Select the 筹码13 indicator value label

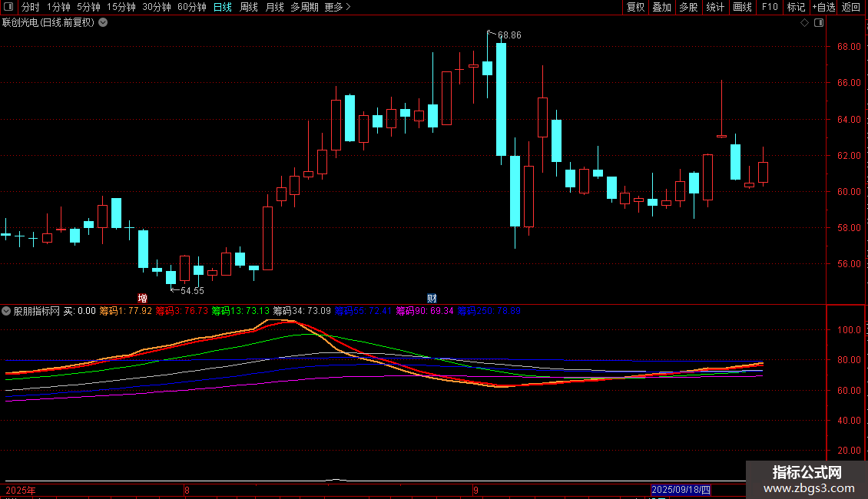coord(240,311)
